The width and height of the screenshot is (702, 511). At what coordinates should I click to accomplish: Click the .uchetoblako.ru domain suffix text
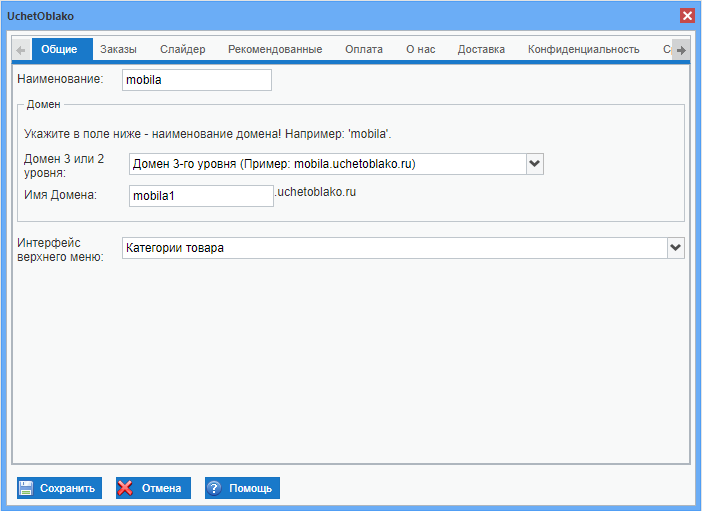[x=315, y=192]
